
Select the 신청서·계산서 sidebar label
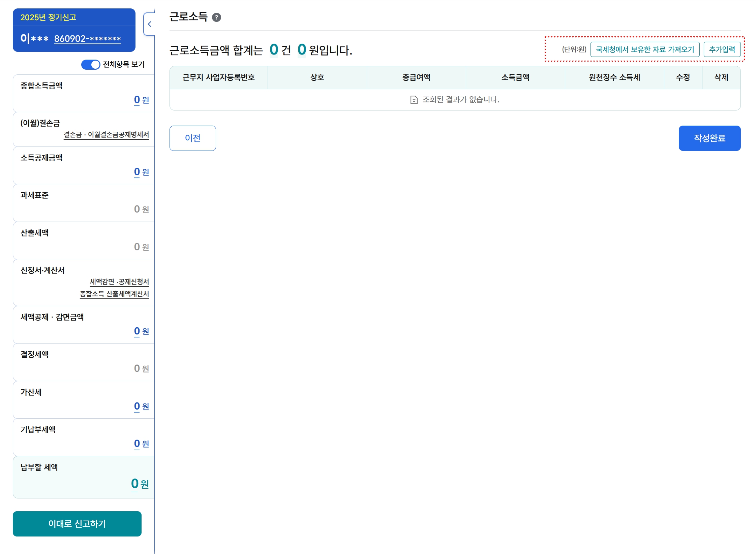click(x=42, y=270)
